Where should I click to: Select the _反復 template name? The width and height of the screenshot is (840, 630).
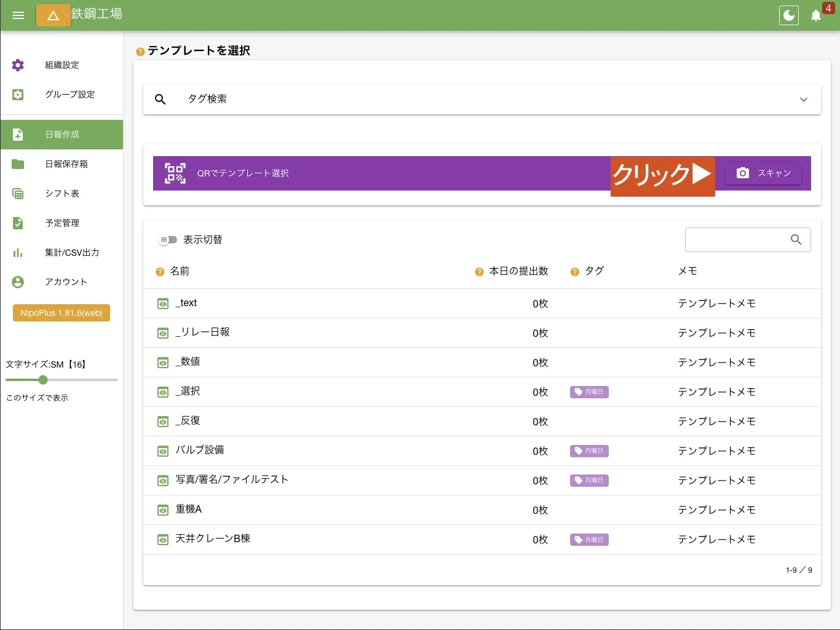coord(188,420)
